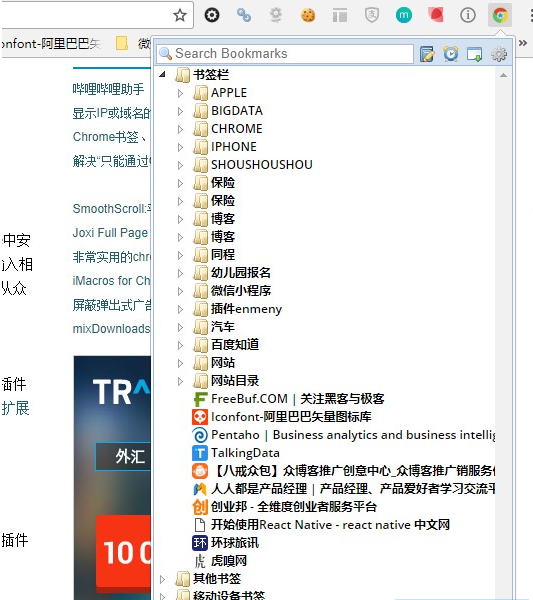Collapse the 书签栏 root folder
The height and width of the screenshot is (600, 533).
pyautogui.click(x=163, y=74)
